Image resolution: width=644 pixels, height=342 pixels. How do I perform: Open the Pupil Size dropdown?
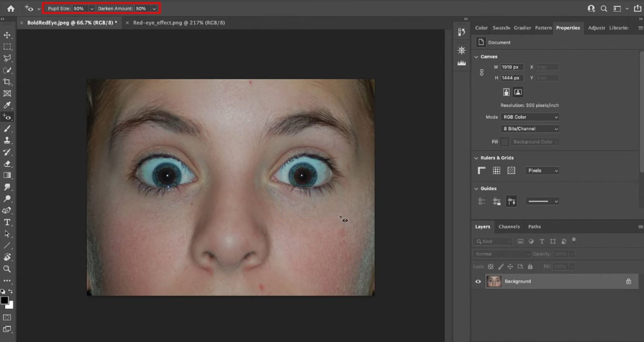tap(92, 9)
